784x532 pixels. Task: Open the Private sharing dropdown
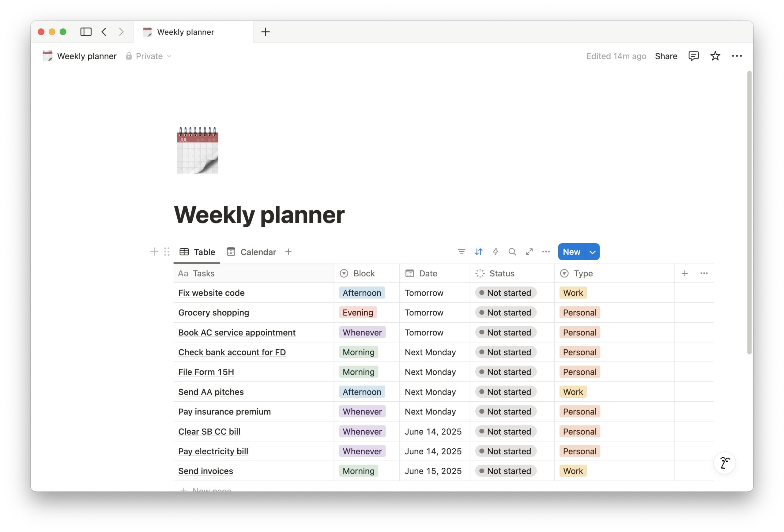pyautogui.click(x=149, y=56)
